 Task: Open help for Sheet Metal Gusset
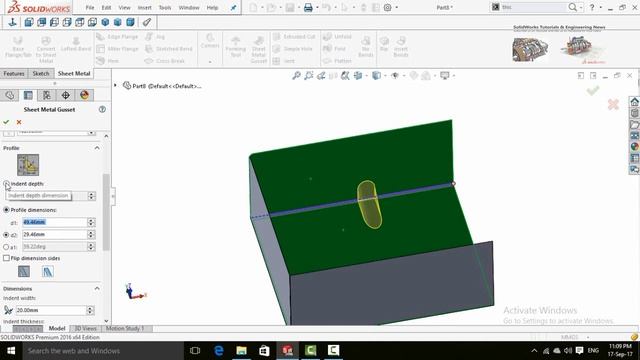102,109
